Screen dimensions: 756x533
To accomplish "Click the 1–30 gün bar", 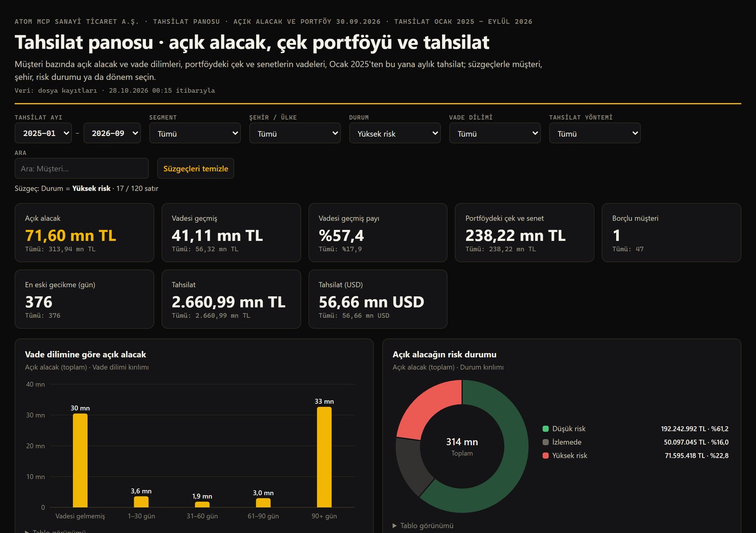I will click(141, 502).
